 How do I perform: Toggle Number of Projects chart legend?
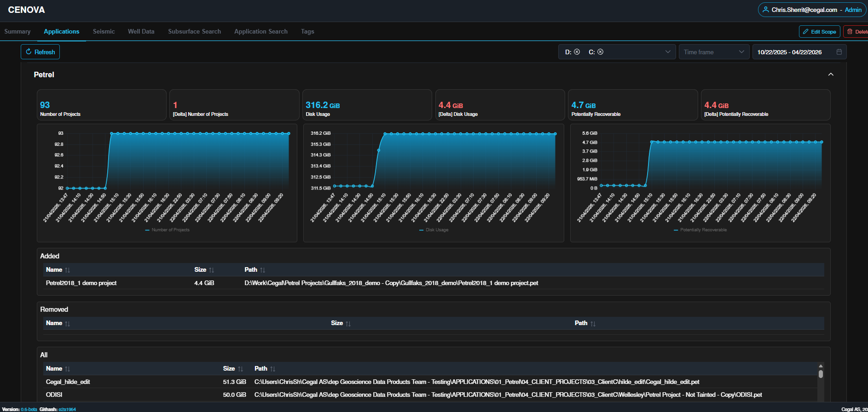pos(167,230)
